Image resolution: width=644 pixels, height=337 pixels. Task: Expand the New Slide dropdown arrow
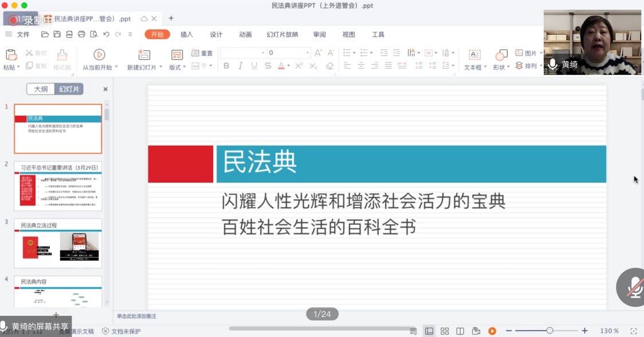tap(160, 67)
